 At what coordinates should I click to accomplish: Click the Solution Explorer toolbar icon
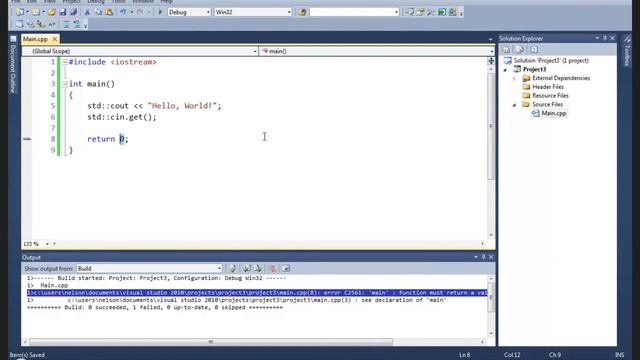click(409, 12)
